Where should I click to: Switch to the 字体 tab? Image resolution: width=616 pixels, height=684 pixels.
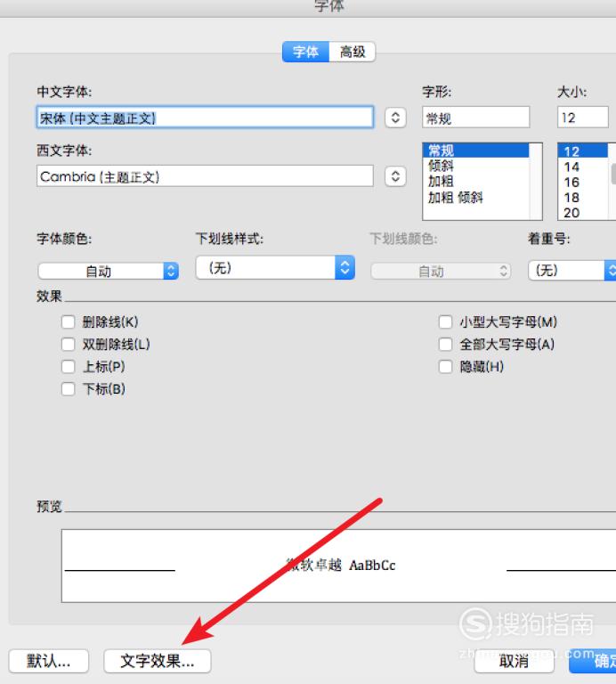point(305,52)
